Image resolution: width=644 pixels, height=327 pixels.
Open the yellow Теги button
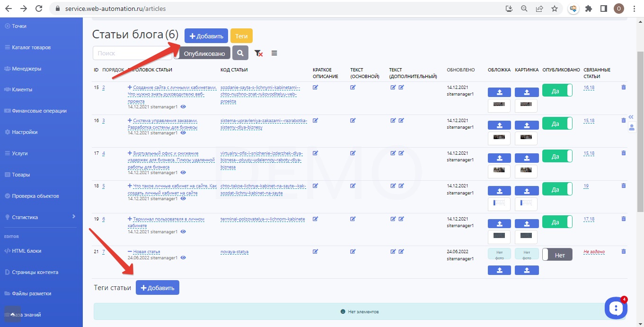(x=241, y=36)
